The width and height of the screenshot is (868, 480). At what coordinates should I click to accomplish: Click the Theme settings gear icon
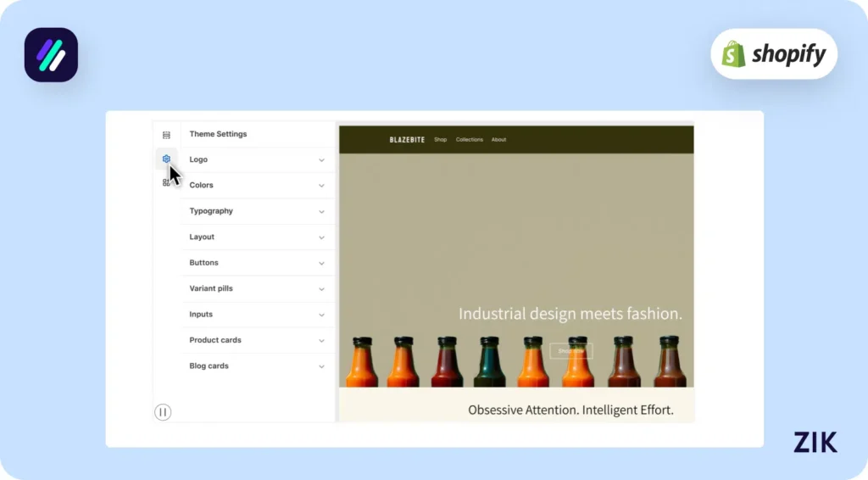coord(166,159)
